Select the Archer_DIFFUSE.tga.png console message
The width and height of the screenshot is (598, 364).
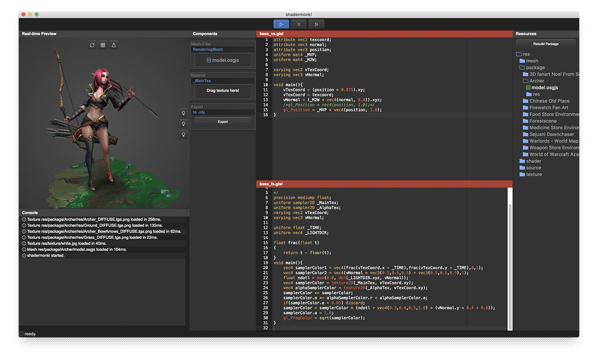tap(103, 219)
